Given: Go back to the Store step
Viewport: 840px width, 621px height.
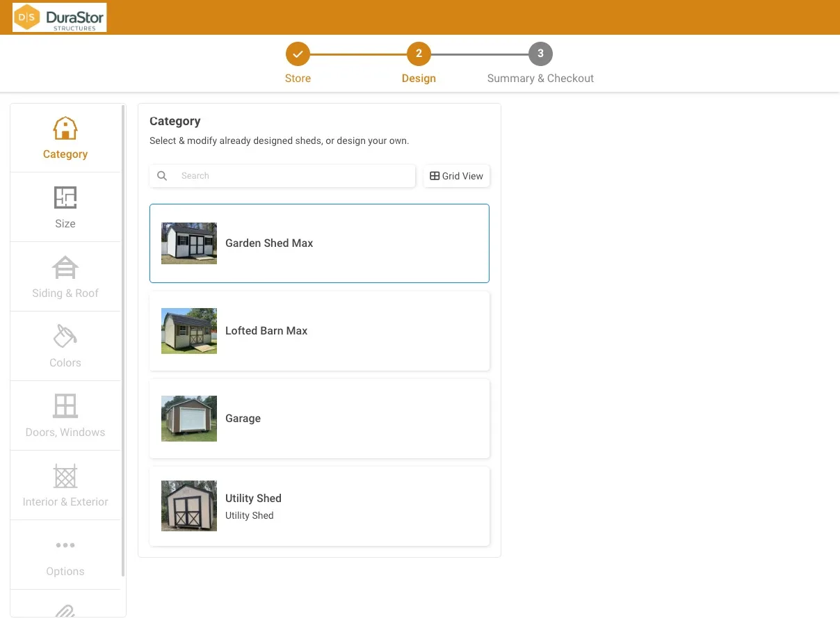Looking at the screenshot, I should pyautogui.click(x=298, y=54).
